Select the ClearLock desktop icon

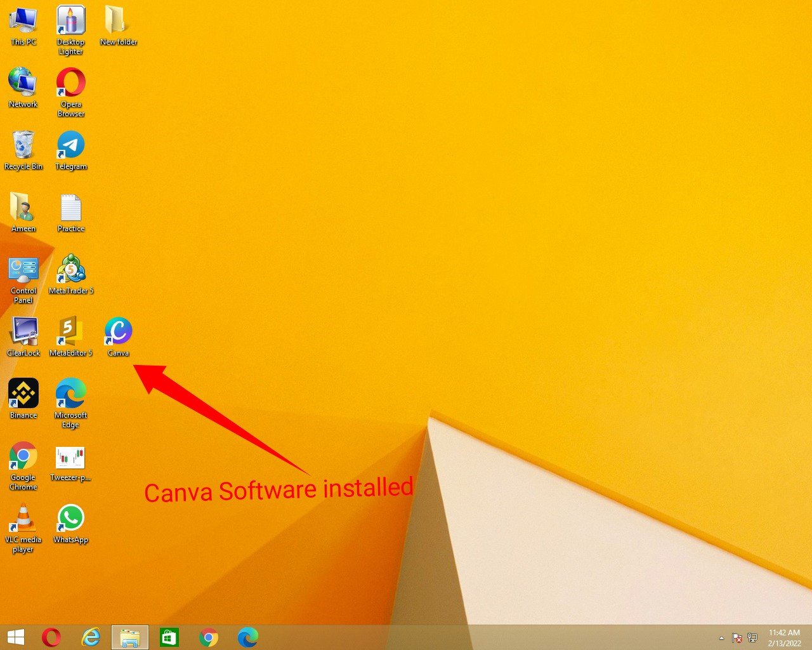pos(23,336)
